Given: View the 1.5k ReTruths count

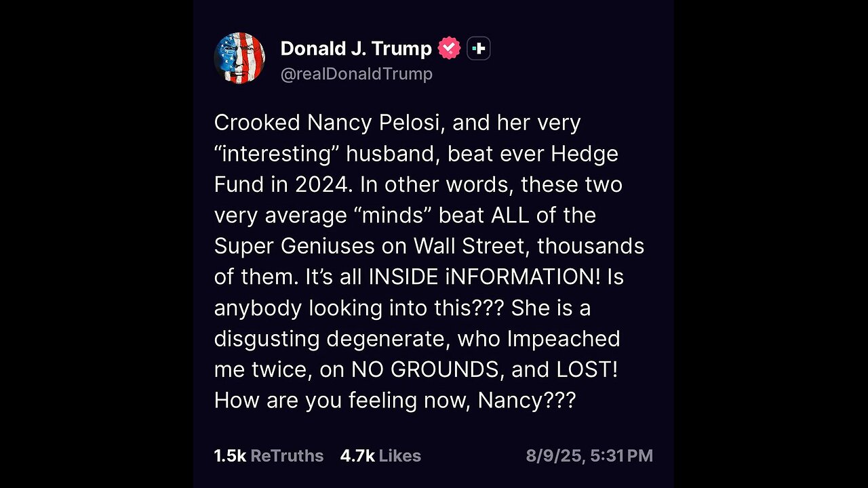Looking at the screenshot, I should coord(230,456).
